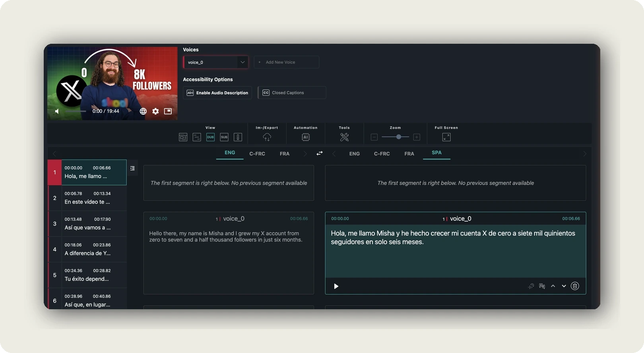Open the Tools wrench icon
Image resolution: width=644 pixels, height=353 pixels.
344,137
